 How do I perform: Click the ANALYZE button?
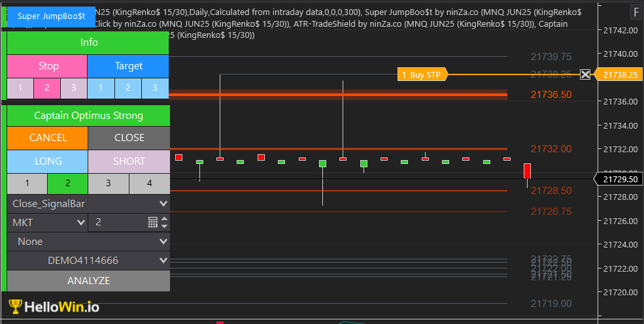point(88,280)
